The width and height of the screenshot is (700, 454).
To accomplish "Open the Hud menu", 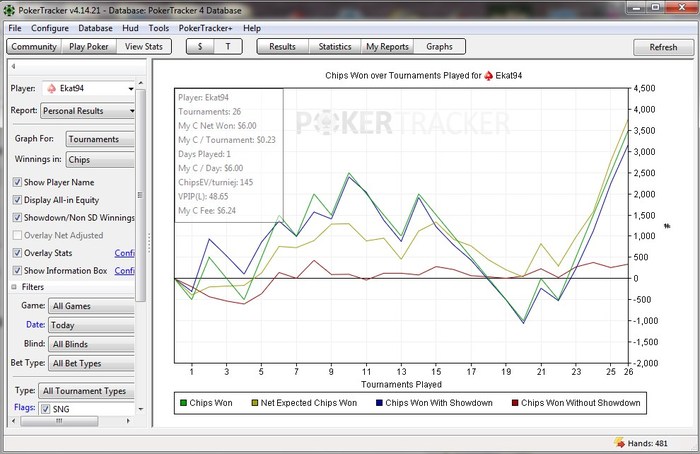I will click(130, 28).
